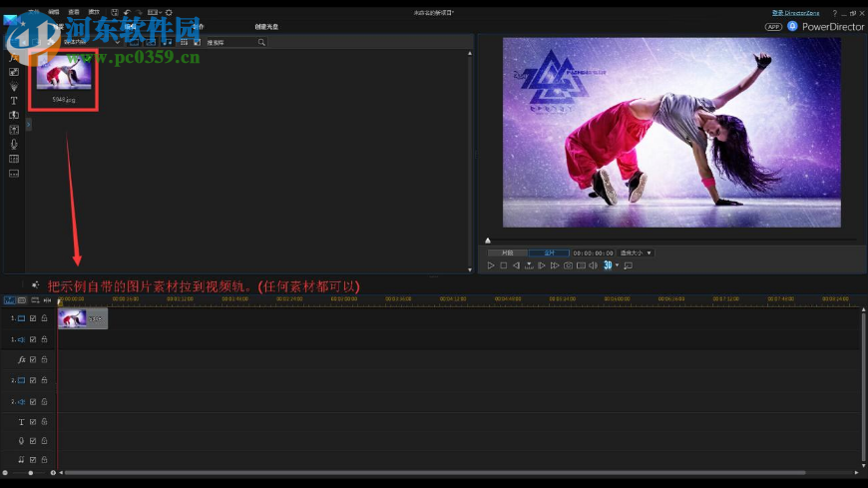This screenshot has height=488, width=868.
Task: Open preferences gear icon in top bar
Action: [169, 12]
